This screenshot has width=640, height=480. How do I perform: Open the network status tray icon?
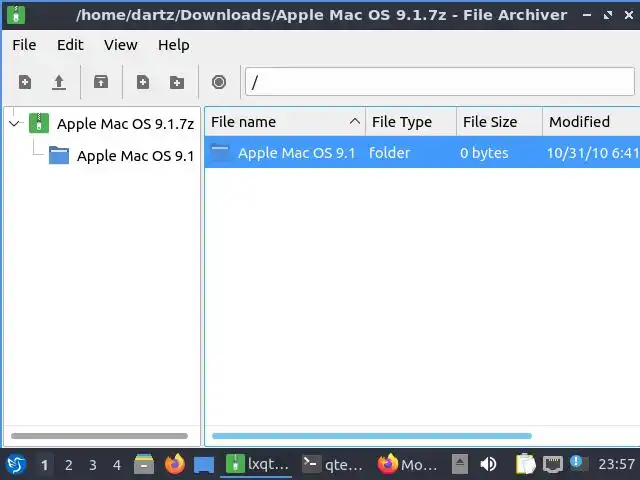(553, 464)
